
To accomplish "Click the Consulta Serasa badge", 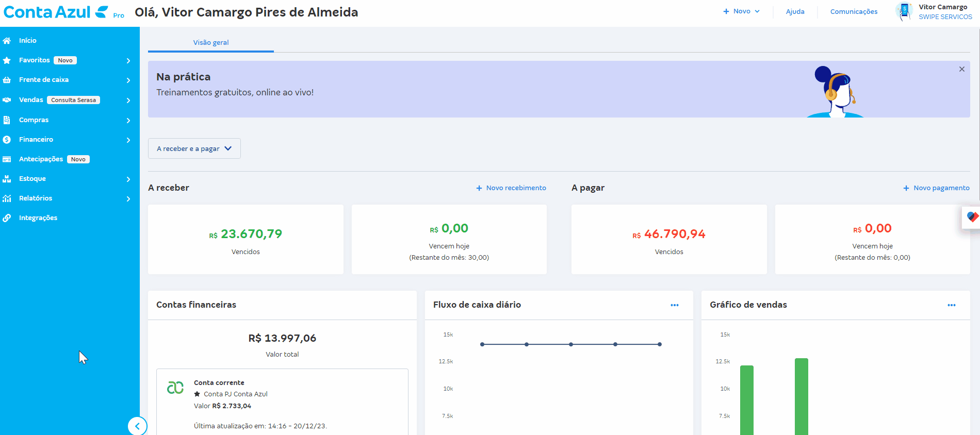I will (x=74, y=100).
